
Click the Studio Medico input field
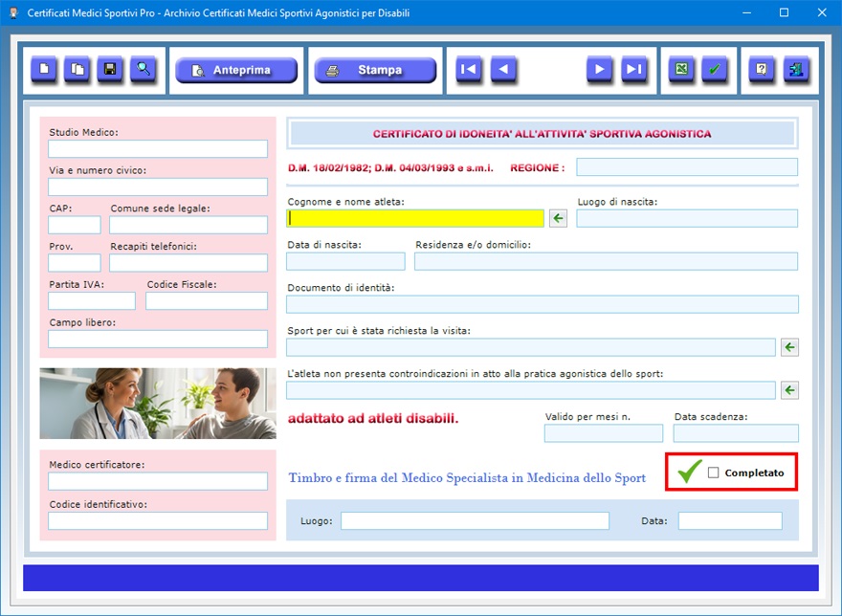[x=158, y=149]
